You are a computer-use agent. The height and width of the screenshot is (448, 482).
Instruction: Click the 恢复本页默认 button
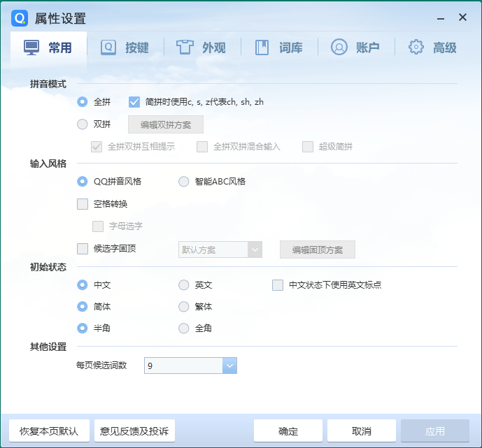tap(49, 431)
